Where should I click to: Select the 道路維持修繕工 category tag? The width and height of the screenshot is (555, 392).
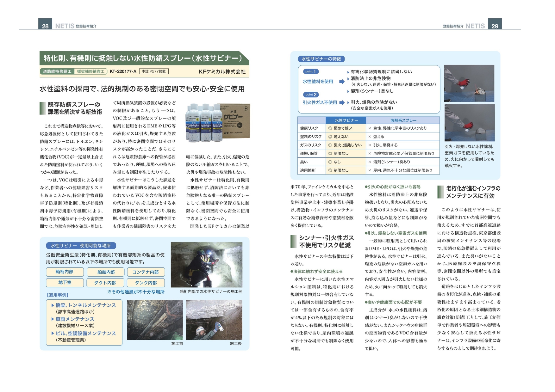coord(57,71)
